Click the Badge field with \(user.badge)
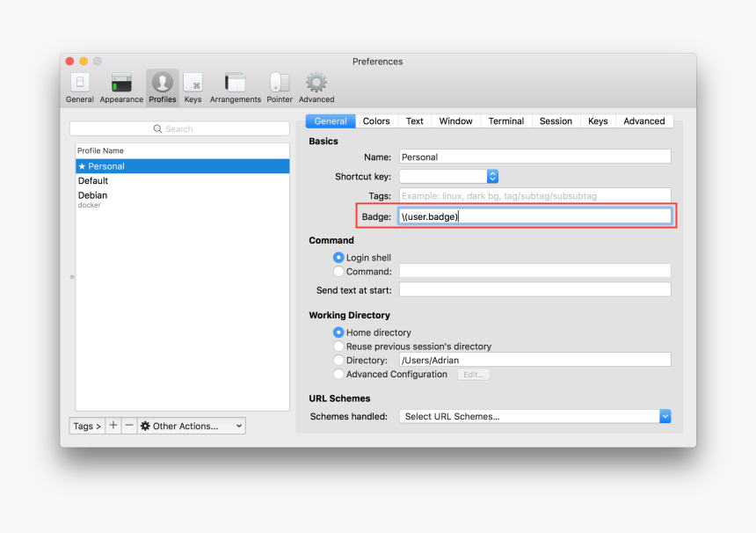Viewport: 756px width, 533px height. (535, 216)
